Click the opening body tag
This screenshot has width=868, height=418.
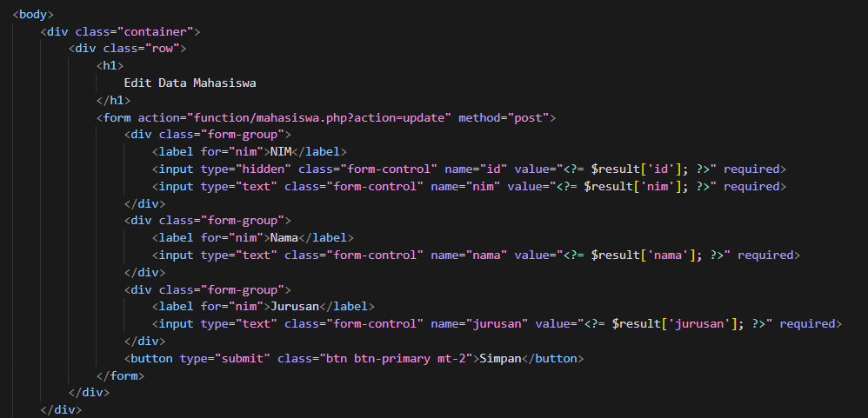coord(33,15)
